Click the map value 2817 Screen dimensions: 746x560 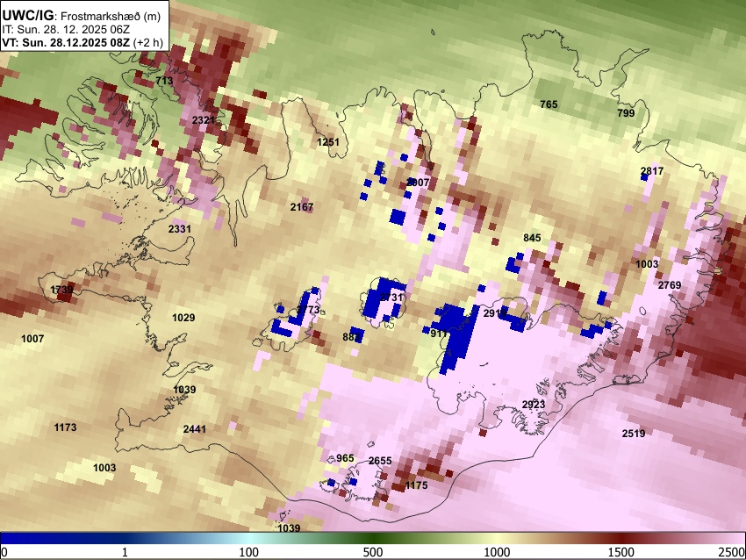click(652, 171)
